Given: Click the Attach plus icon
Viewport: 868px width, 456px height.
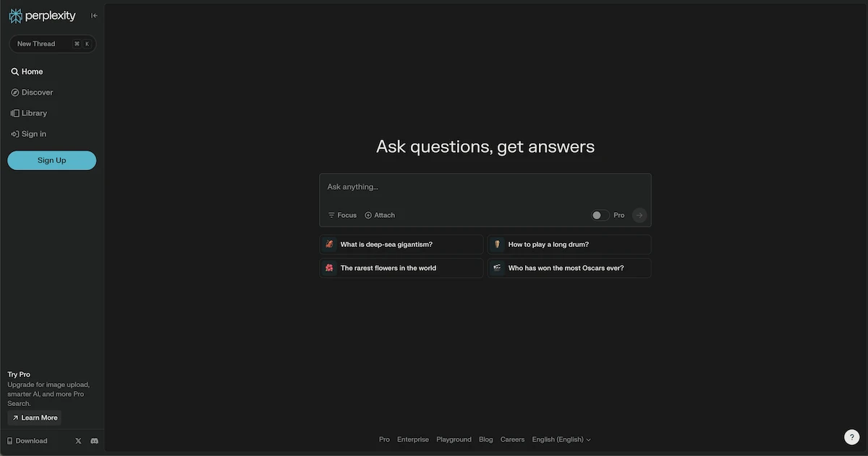Looking at the screenshot, I should [x=368, y=215].
